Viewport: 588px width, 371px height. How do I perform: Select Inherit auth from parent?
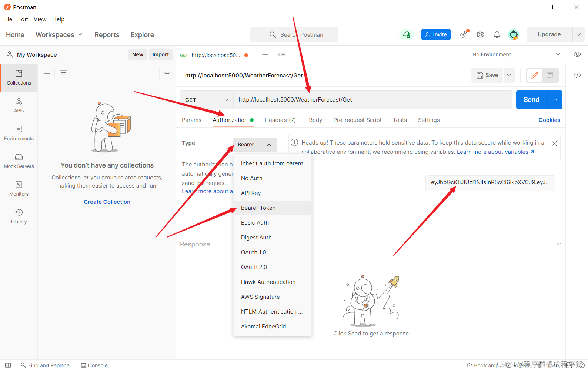point(273,163)
